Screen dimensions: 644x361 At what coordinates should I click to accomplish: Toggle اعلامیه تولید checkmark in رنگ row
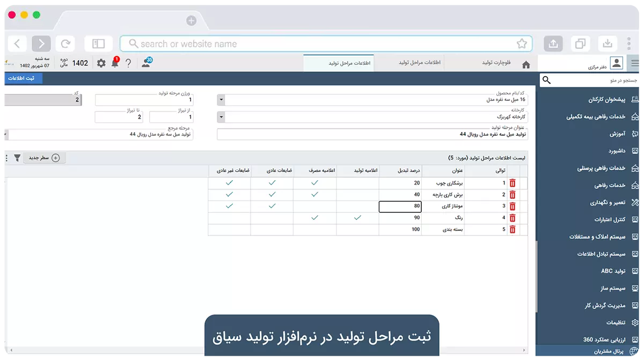(x=357, y=218)
